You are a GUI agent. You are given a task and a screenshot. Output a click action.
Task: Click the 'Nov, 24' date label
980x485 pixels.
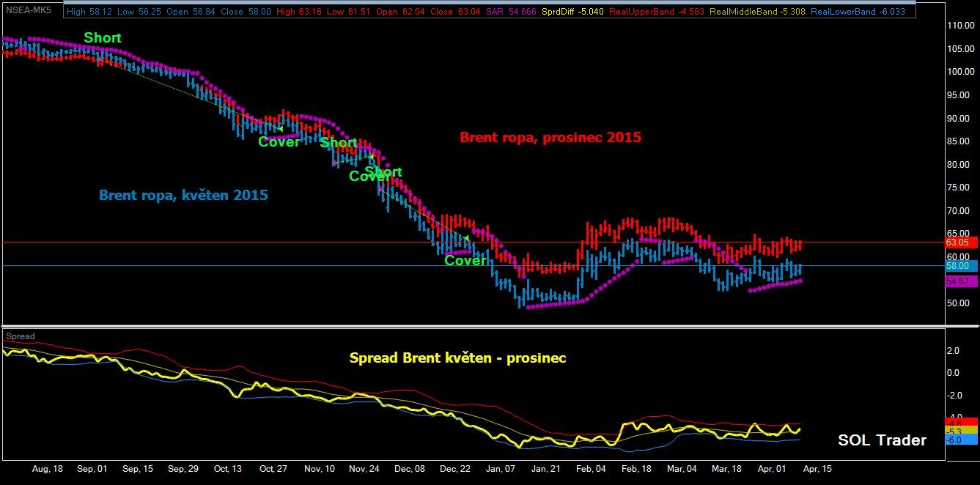(x=364, y=468)
